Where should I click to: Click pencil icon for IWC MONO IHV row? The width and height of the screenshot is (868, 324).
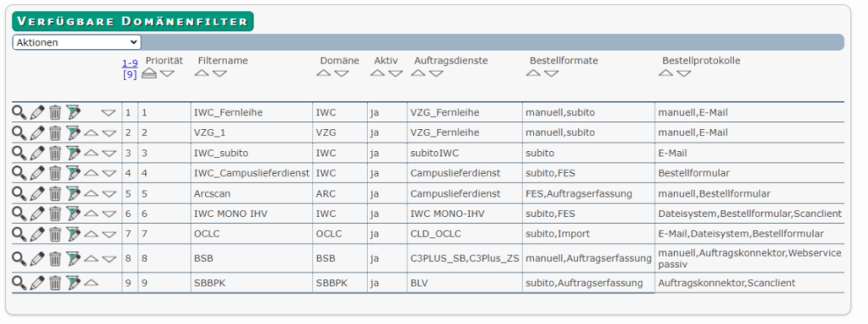click(37, 214)
